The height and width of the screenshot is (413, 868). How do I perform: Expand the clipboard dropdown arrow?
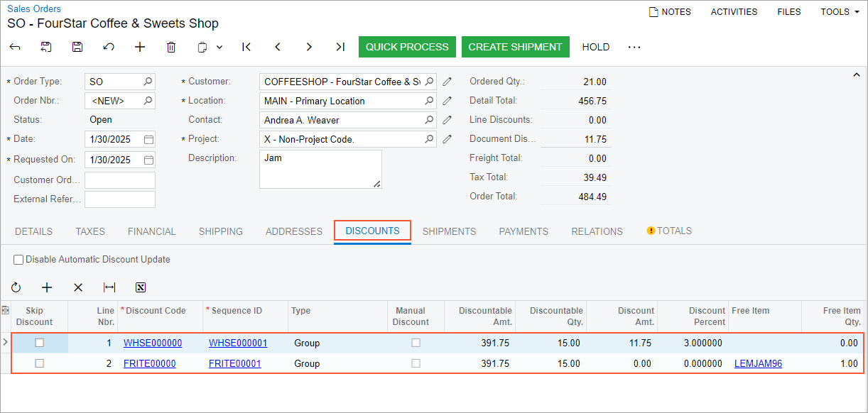tap(219, 47)
